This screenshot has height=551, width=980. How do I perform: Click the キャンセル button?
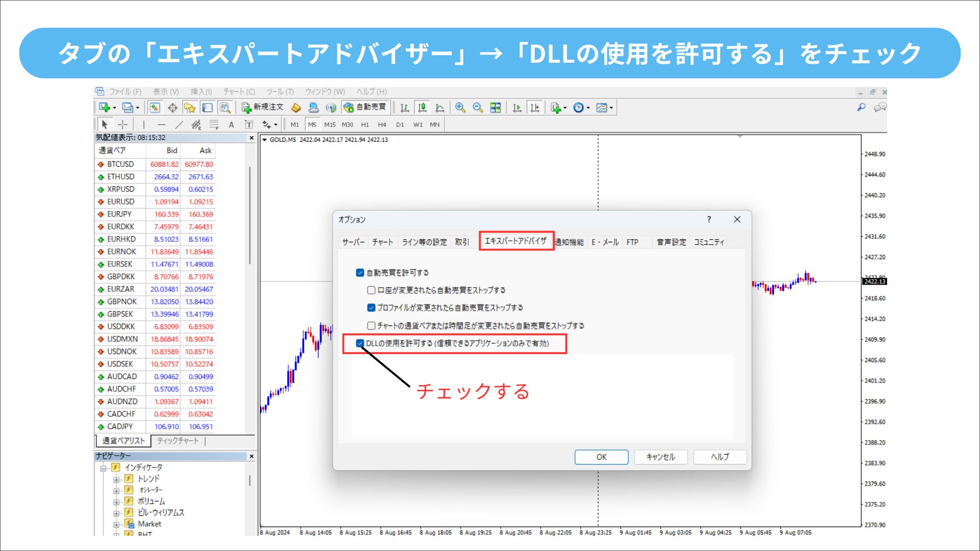point(660,457)
